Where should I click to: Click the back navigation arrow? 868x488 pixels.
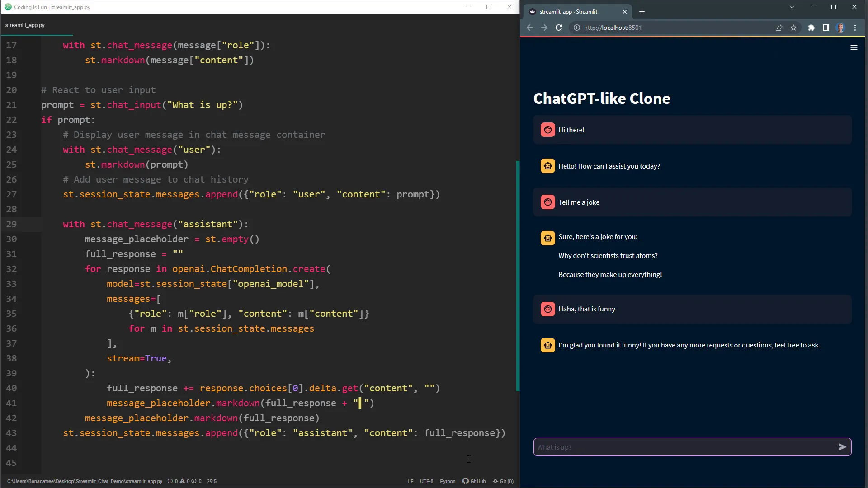pyautogui.click(x=529, y=28)
